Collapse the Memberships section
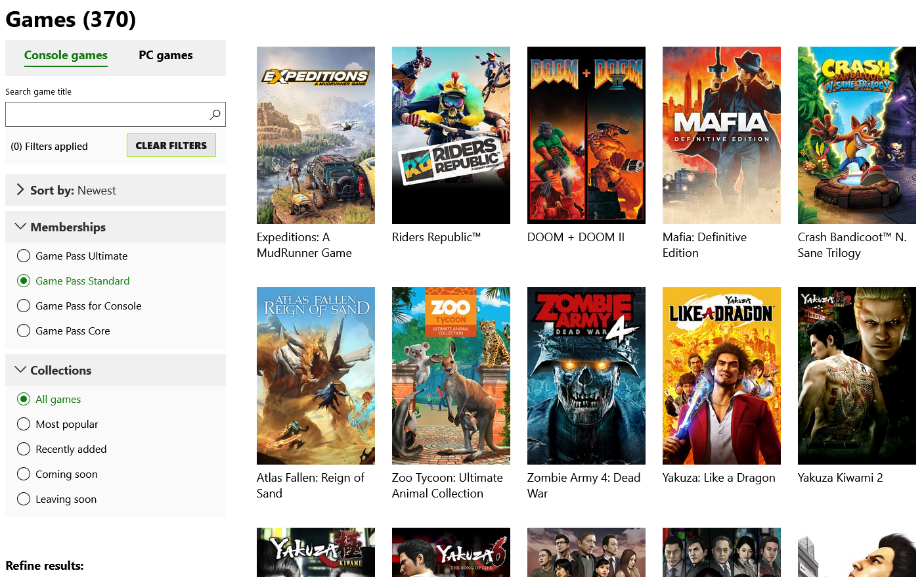Viewport: 924px width, 577px height. tap(116, 227)
